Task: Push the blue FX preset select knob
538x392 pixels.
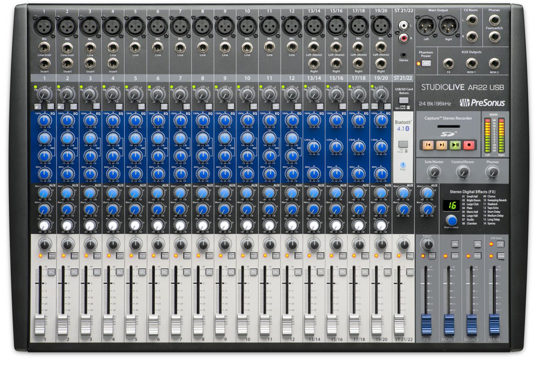Action: click(452, 220)
